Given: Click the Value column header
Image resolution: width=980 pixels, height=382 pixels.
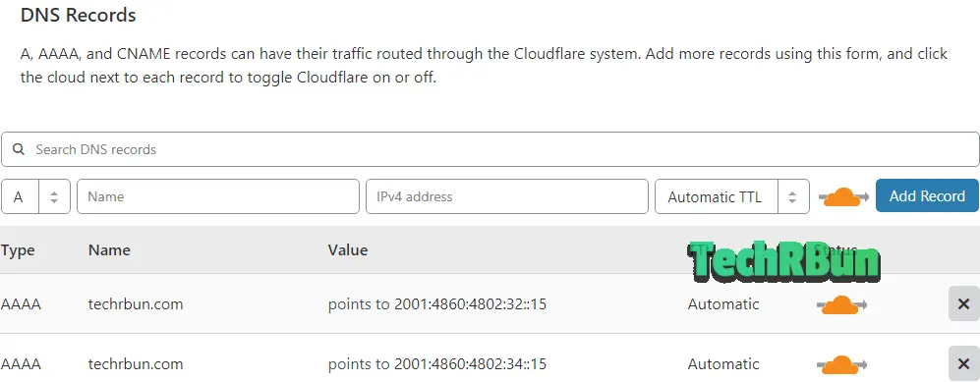Looking at the screenshot, I should 348,250.
